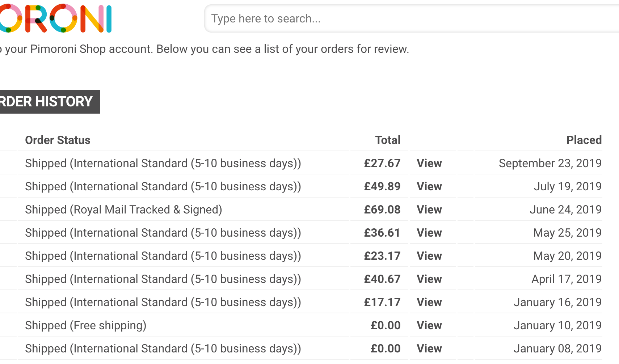Open the Order History tab
Viewport: 619px width, 364px height.
47,102
